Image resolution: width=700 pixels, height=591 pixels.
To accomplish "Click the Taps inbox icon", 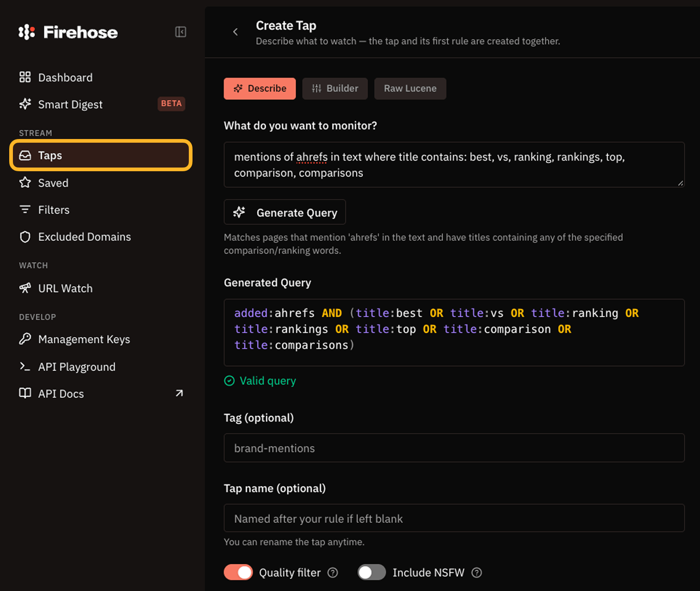I will pos(25,155).
